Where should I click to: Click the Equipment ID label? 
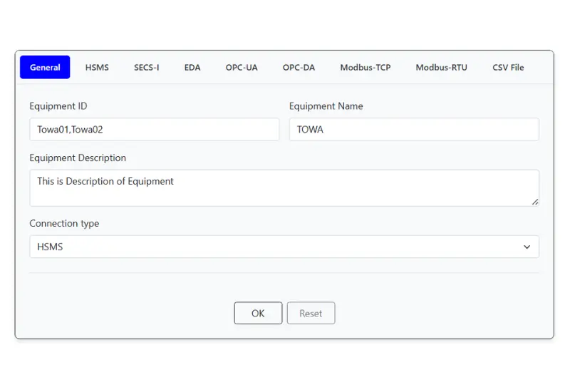tap(58, 106)
